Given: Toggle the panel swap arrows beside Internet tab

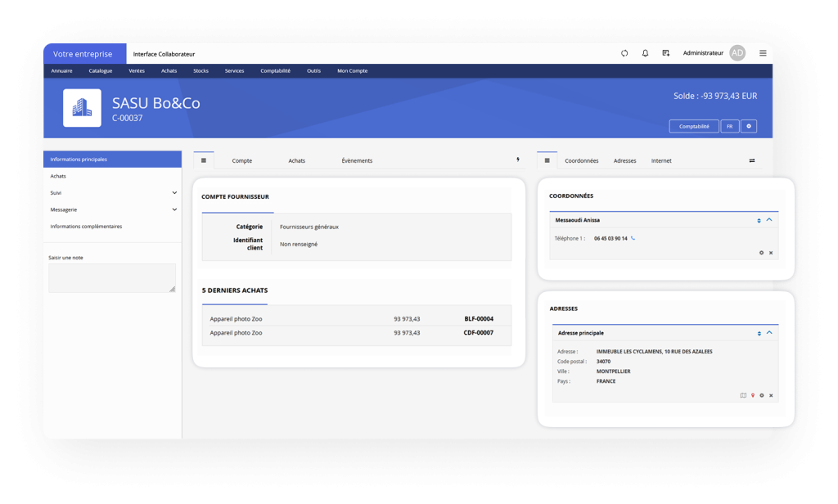Looking at the screenshot, I should pyautogui.click(x=752, y=160).
